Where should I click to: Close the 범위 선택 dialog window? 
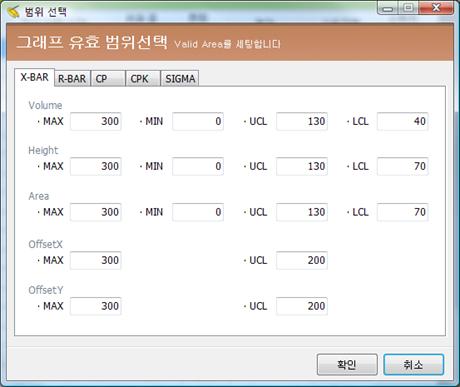[436, 8]
